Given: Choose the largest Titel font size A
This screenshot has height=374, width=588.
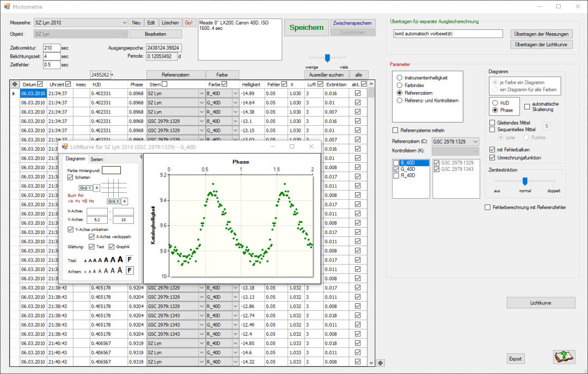Looking at the screenshot, I should click(x=120, y=260).
